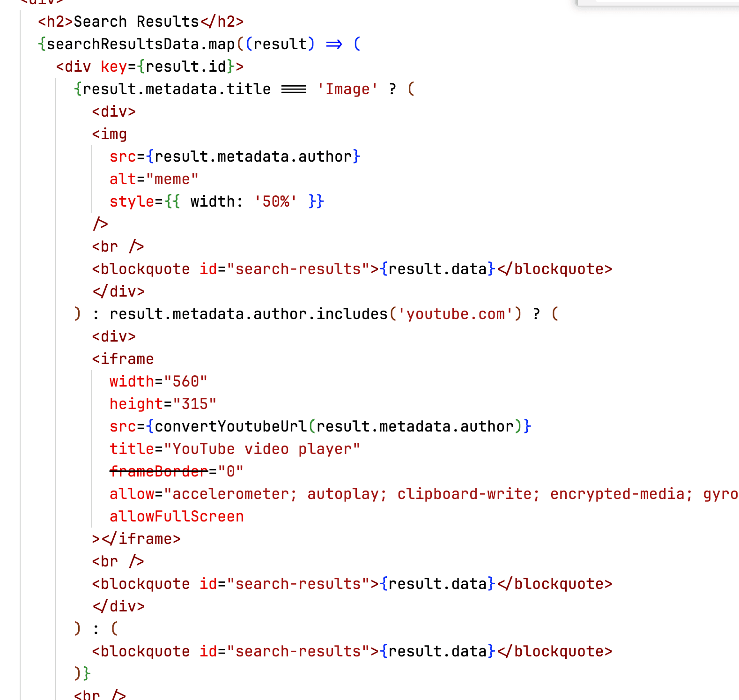Click the alt="meme" attribute

(154, 179)
